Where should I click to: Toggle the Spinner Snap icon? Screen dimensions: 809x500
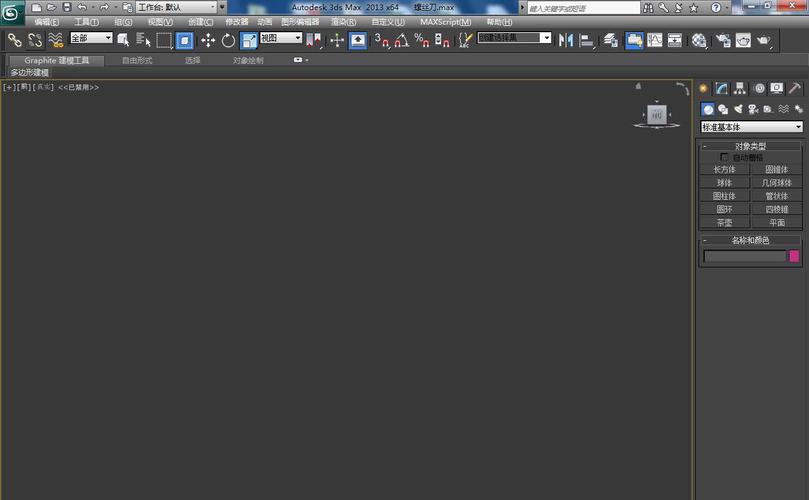tap(442, 40)
